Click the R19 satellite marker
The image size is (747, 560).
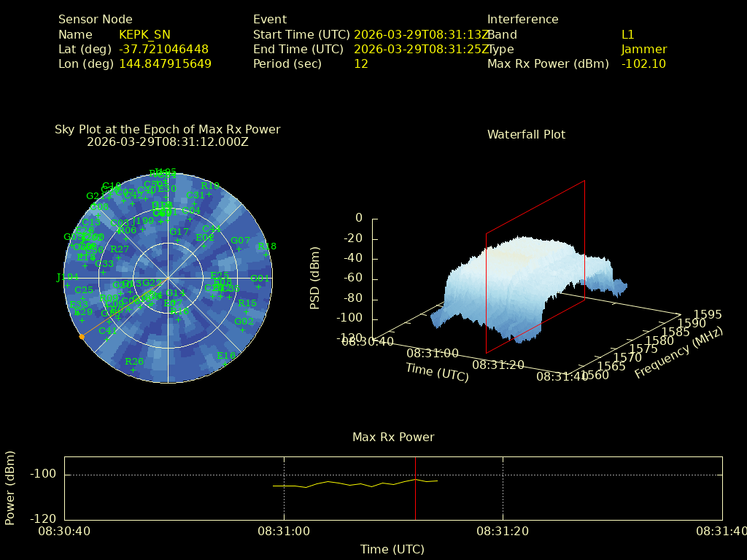pyautogui.click(x=209, y=194)
